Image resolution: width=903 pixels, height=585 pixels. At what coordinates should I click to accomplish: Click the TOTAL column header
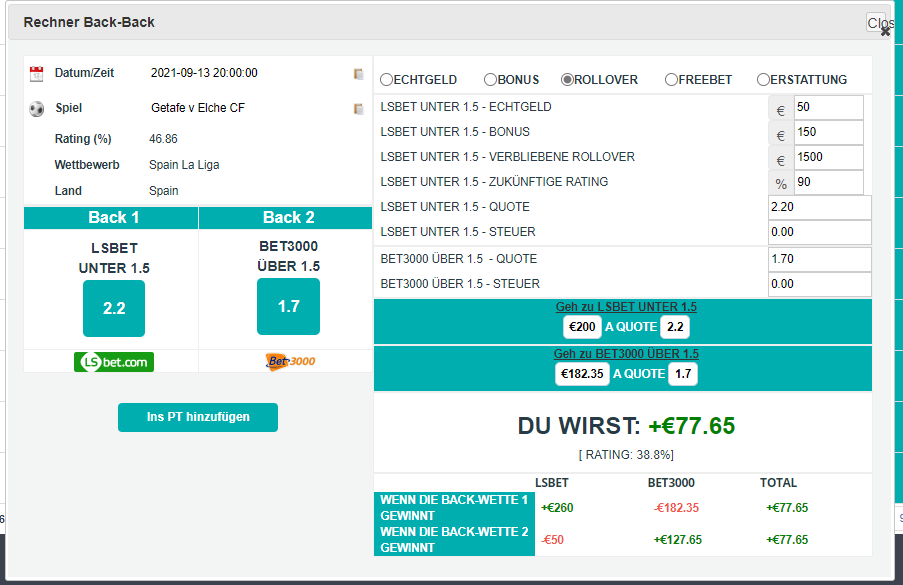point(779,483)
